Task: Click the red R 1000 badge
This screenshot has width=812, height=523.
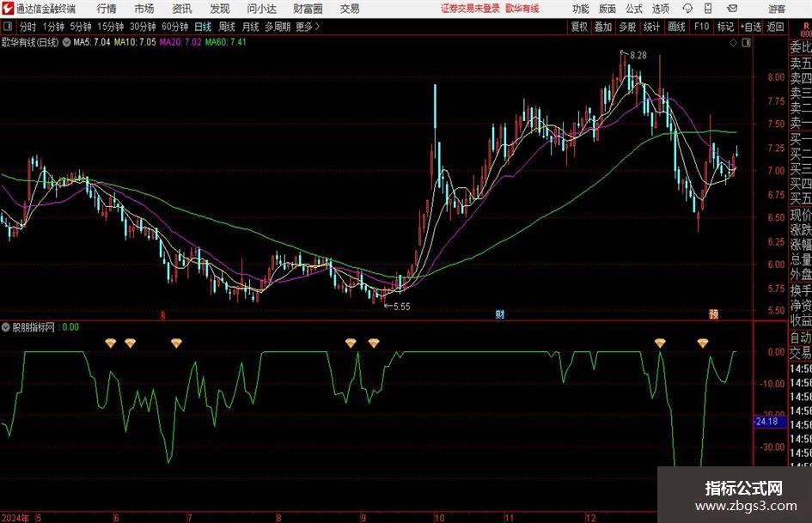Action: [806, 30]
